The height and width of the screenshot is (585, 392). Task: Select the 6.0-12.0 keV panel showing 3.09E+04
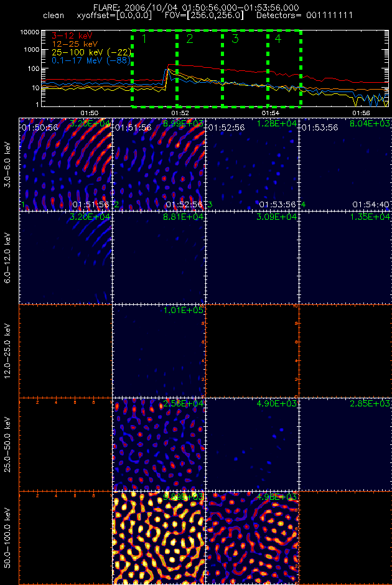(252, 258)
